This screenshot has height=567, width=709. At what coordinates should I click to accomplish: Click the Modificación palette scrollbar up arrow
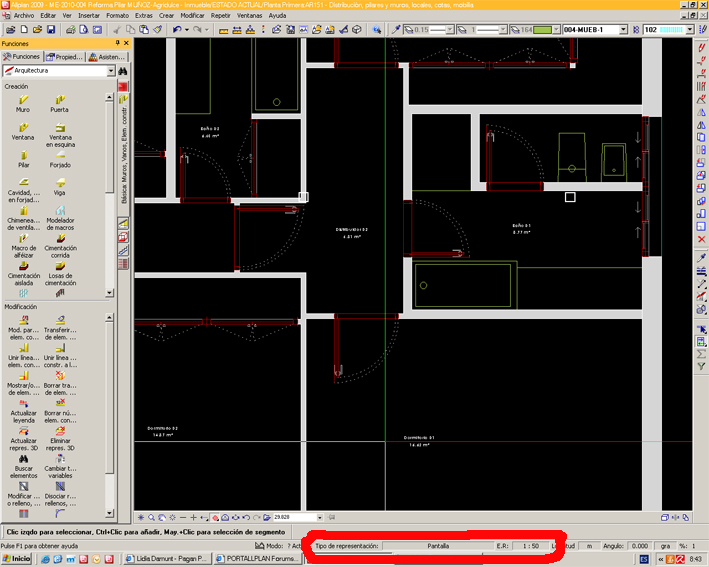coord(109,317)
